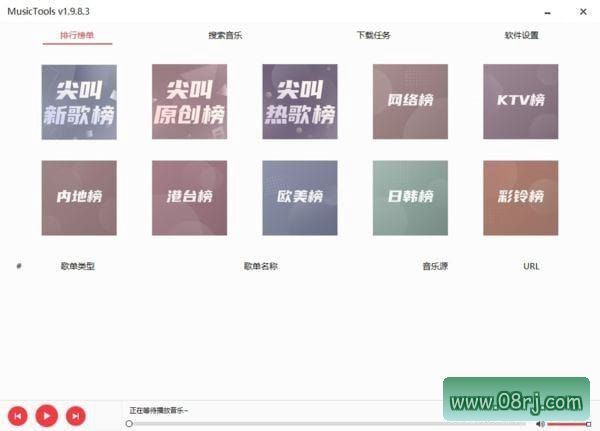The width and height of the screenshot is (600, 431).
Task: Select the 内地榜 chart tile
Action: (79, 198)
